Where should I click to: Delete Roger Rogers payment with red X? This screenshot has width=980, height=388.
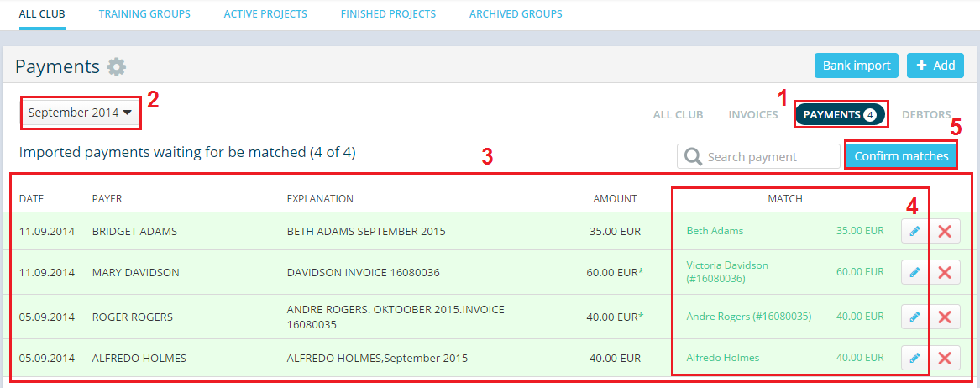coord(945,317)
